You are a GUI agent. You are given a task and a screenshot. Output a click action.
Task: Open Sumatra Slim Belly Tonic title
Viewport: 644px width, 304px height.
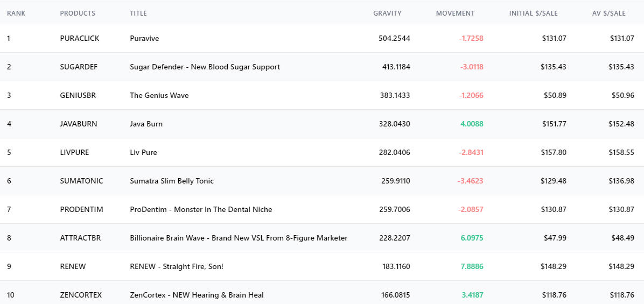pyautogui.click(x=172, y=181)
